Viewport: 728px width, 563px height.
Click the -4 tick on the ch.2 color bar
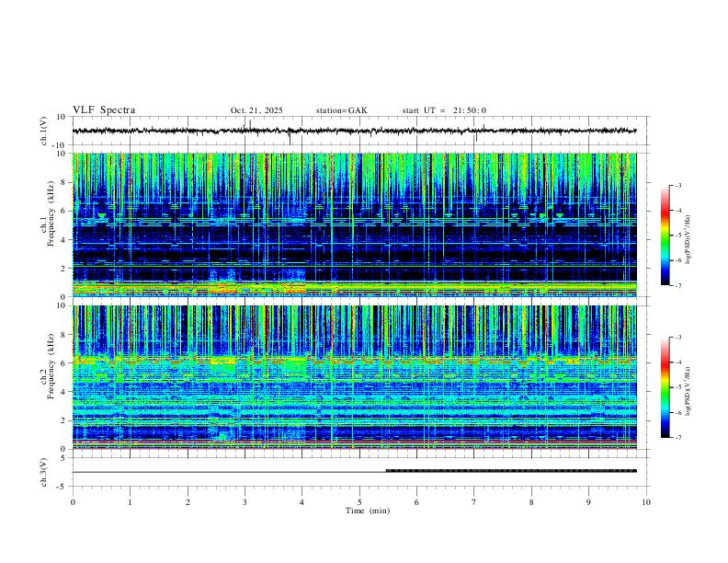pyautogui.click(x=677, y=362)
